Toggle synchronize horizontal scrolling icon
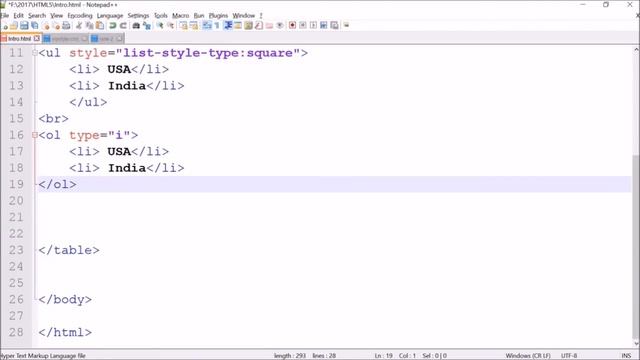Image resolution: width=640 pixels, height=360 pixels. click(x=194, y=25)
